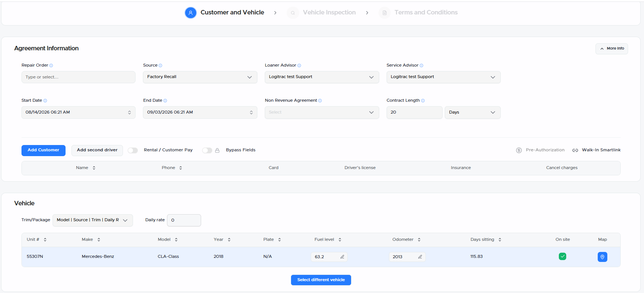Open the Service Advisor dropdown
Image resolution: width=644 pixels, height=293 pixels.
click(443, 77)
